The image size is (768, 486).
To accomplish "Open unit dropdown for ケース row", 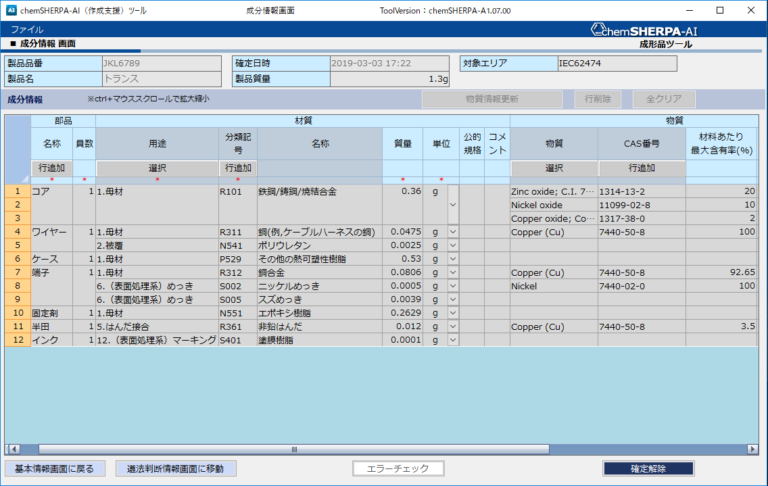I will pos(453,259).
